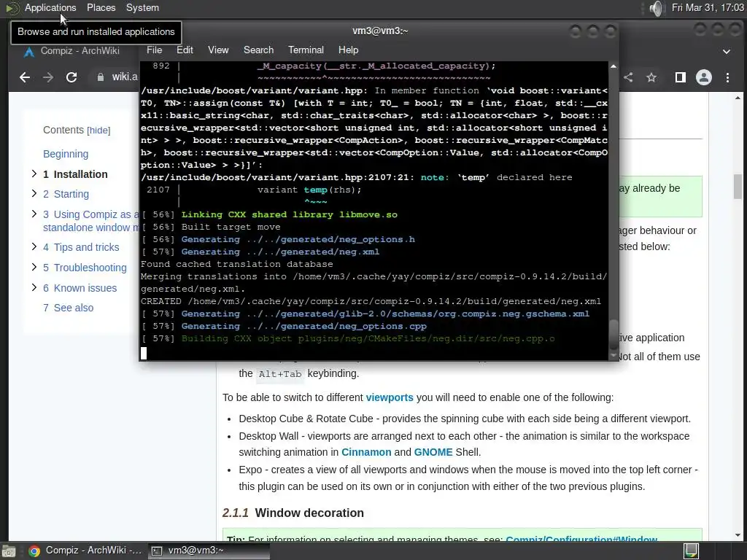Open the Chrome profile avatar
The width and height of the screenshot is (747, 560).
(x=704, y=77)
